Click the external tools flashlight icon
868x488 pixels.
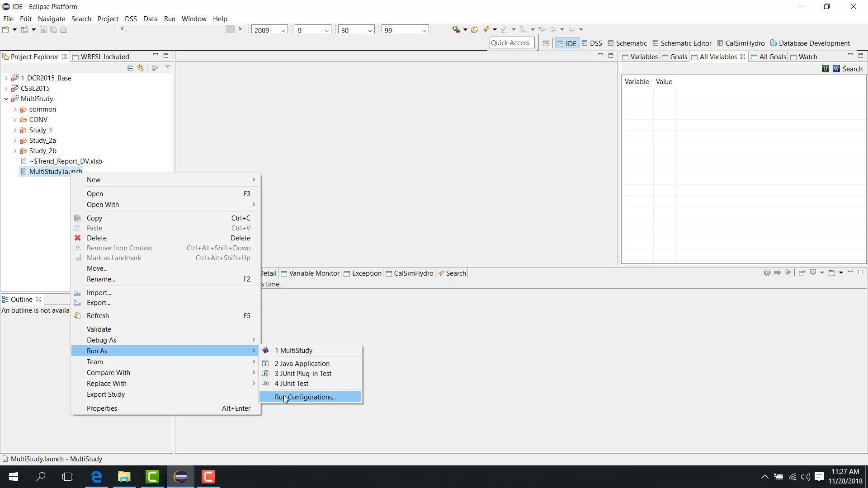(x=486, y=29)
